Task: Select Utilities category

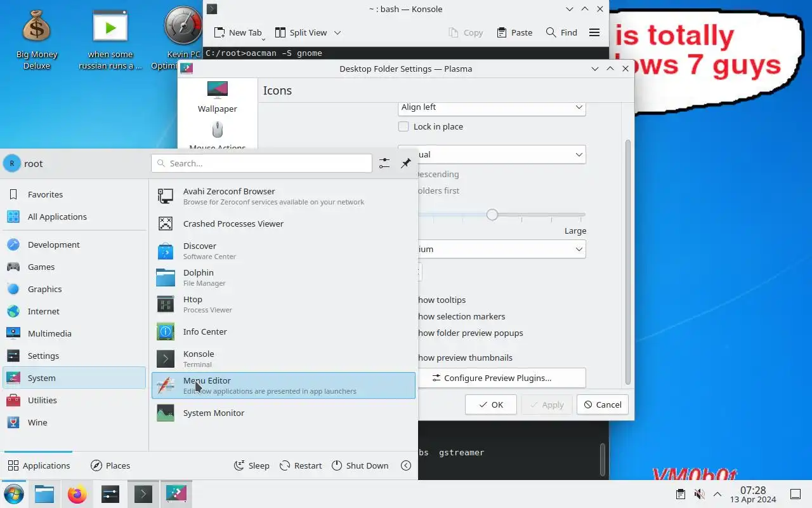Action: pos(74,400)
